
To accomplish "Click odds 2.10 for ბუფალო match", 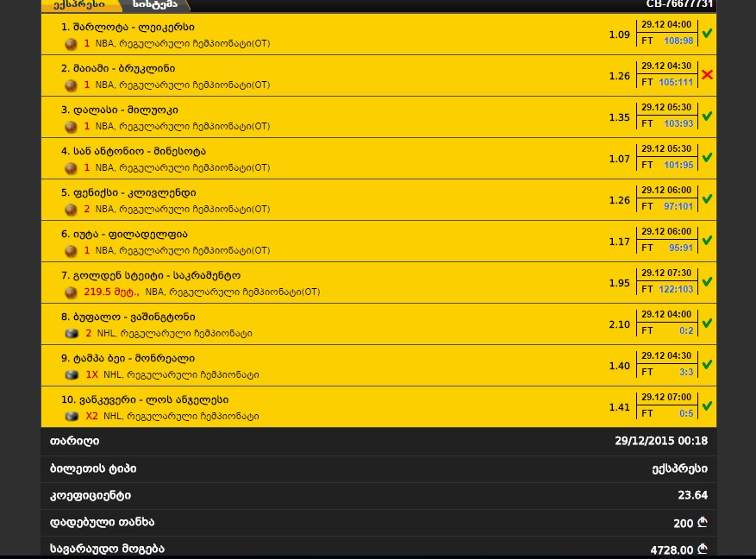I will pos(619,324).
